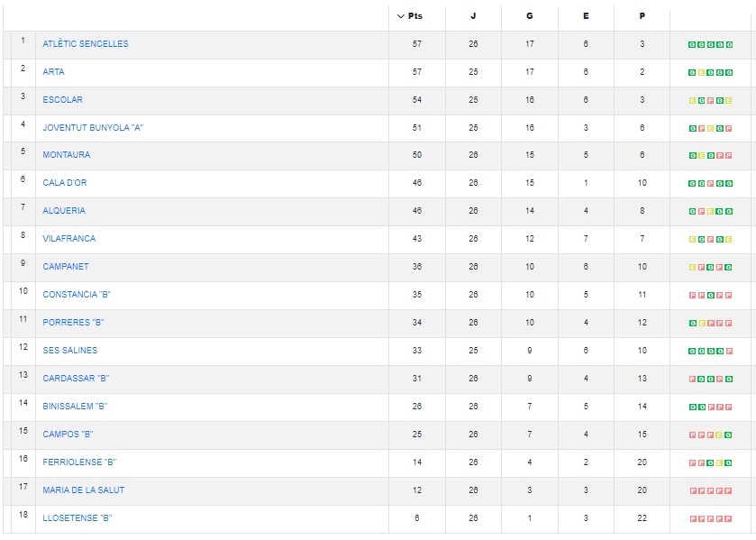
Task: Click the green G badge in CONSTANCIA "B" form
Action: pyautogui.click(x=710, y=295)
